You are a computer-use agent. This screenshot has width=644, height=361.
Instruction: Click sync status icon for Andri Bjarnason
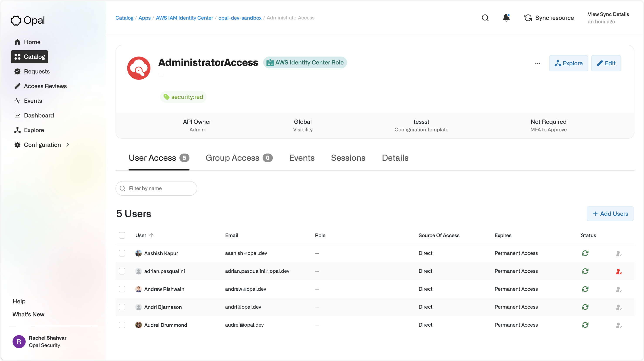pyautogui.click(x=585, y=307)
